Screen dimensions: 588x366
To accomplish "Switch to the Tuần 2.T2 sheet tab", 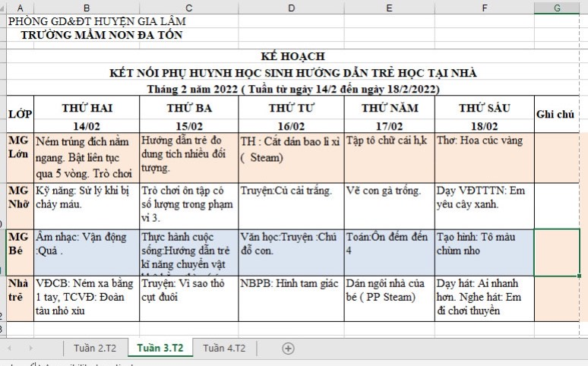I will [95, 349].
